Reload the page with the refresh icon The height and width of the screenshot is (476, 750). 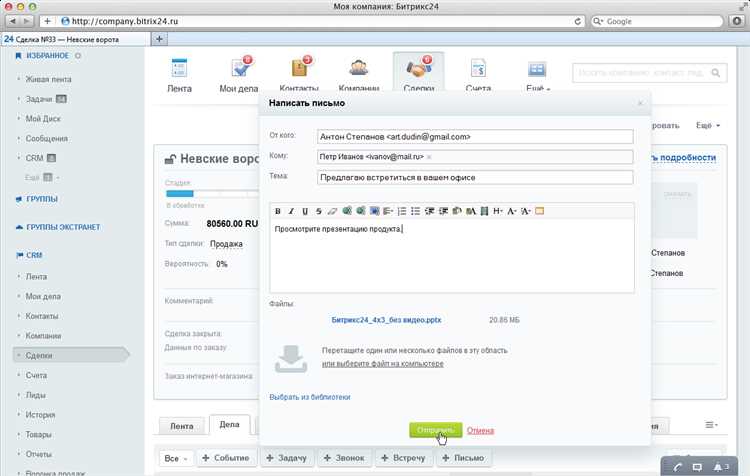(x=577, y=22)
